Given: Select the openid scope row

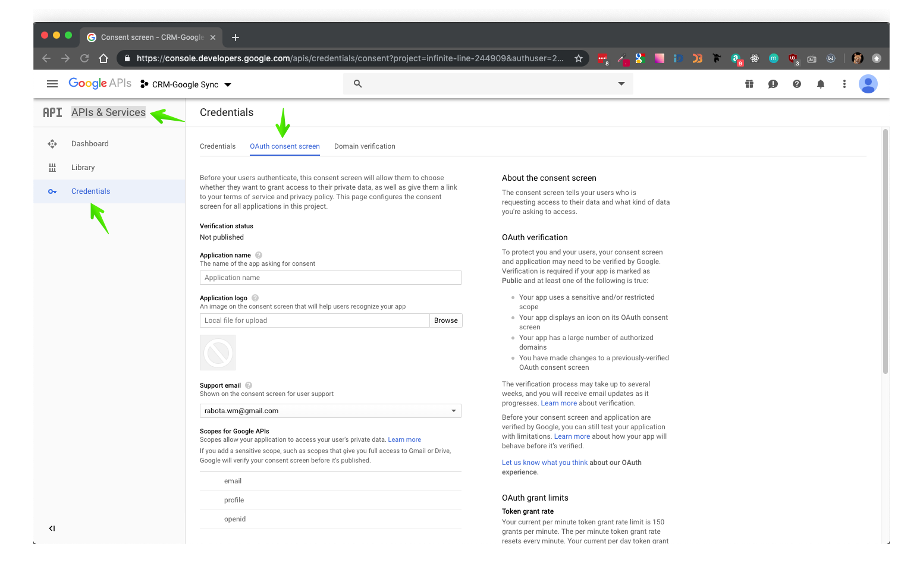Looking at the screenshot, I should 331,519.
